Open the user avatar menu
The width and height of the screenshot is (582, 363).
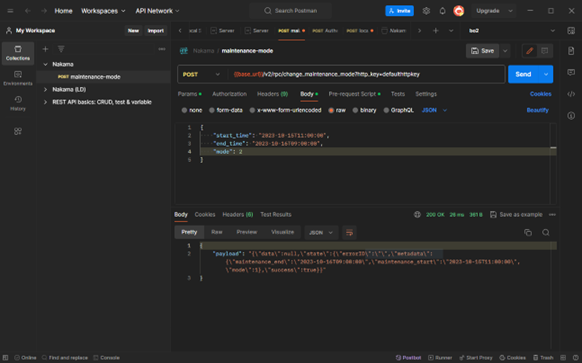point(459,11)
